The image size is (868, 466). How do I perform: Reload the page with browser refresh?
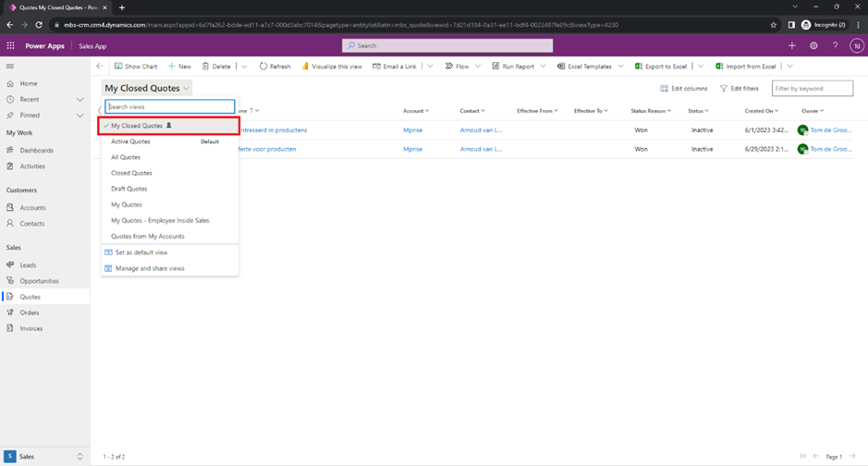(39, 25)
